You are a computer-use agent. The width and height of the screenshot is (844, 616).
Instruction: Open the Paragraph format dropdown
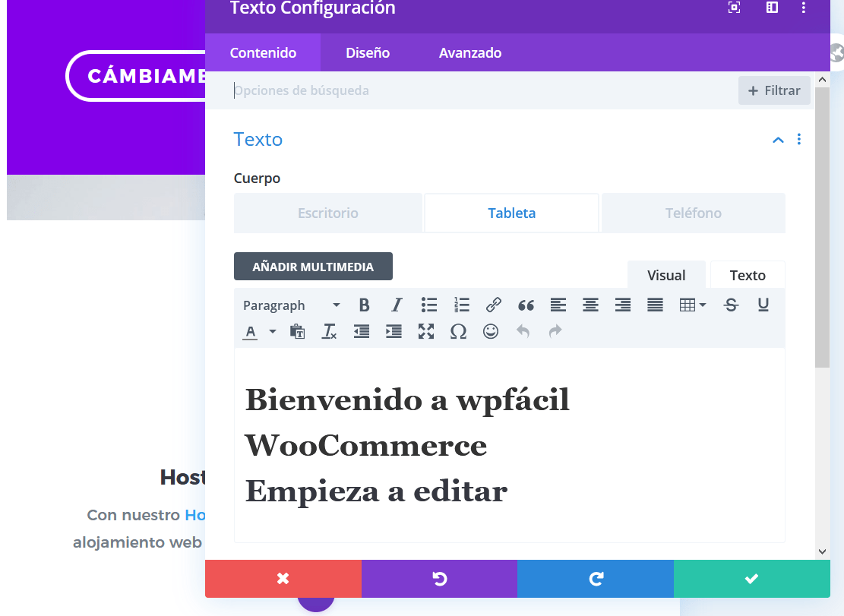click(x=291, y=305)
